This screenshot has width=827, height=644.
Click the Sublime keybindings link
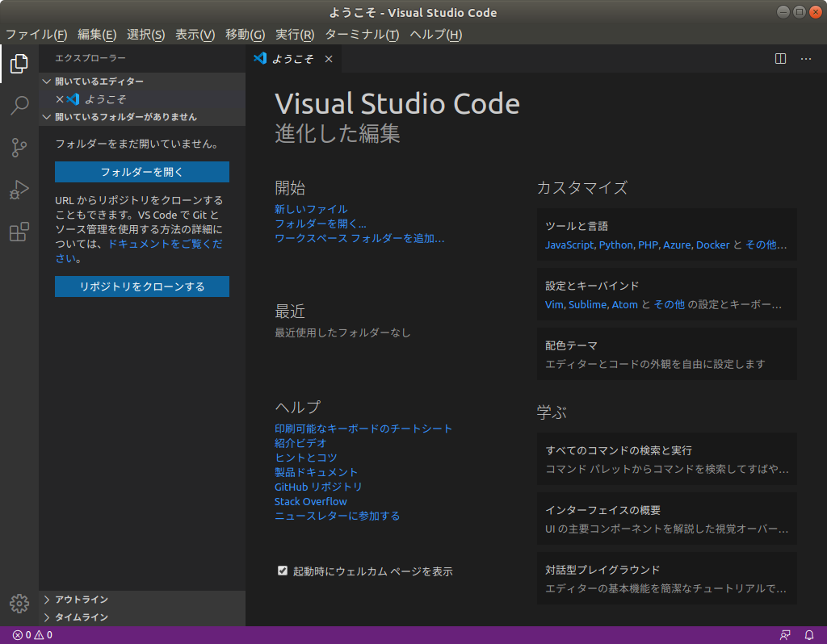click(x=587, y=304)
